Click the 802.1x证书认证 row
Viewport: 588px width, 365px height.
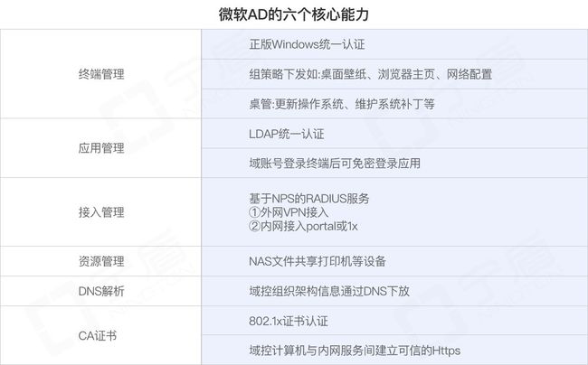tap(394, 321)
